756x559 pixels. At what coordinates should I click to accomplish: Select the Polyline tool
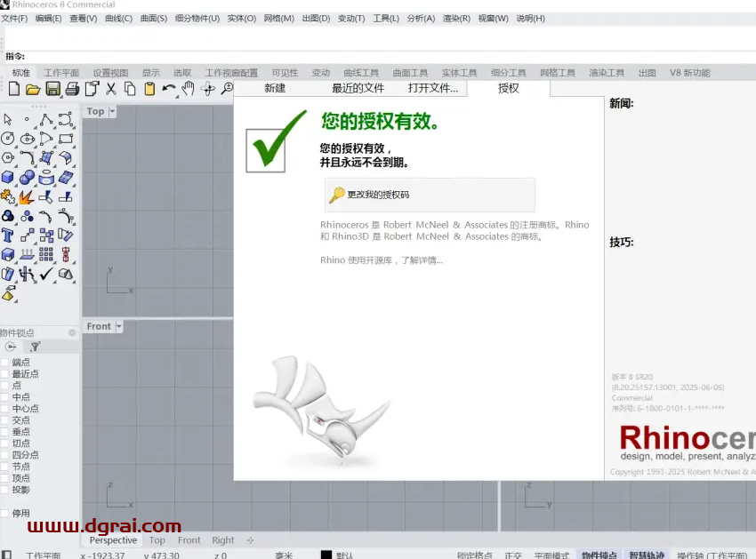coord(46,119)
